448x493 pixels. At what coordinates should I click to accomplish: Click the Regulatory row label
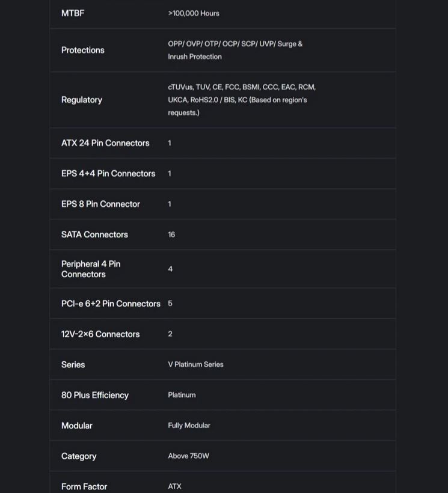82,100
